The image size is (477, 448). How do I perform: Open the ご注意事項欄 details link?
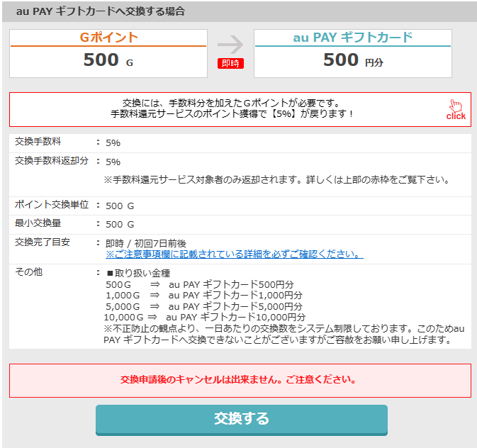click(234, 254)
